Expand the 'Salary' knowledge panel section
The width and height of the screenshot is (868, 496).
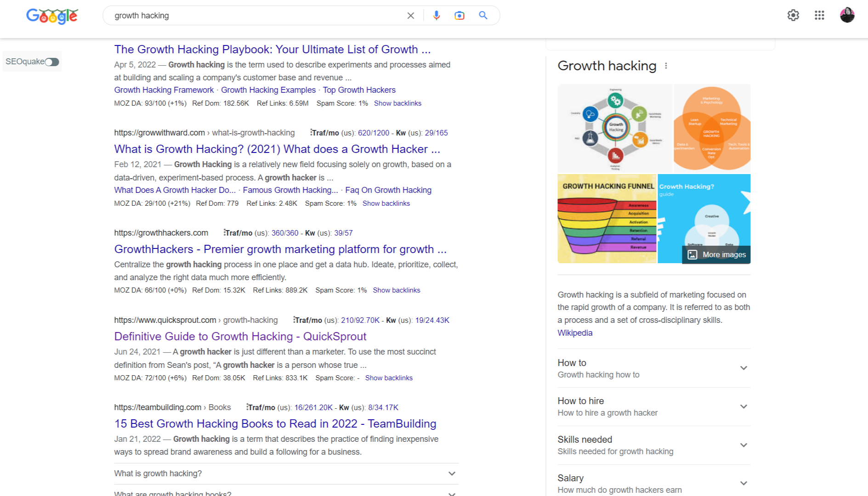(x=743, y=483)
